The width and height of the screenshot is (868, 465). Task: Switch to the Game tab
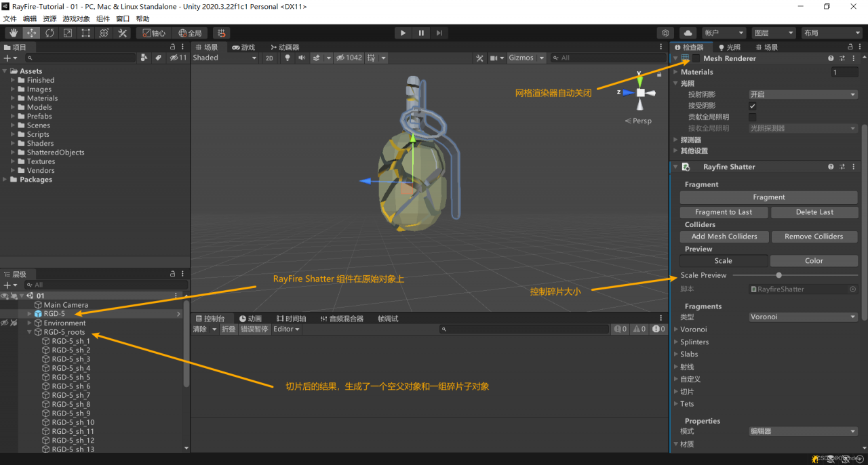click(x=243, y=47)
